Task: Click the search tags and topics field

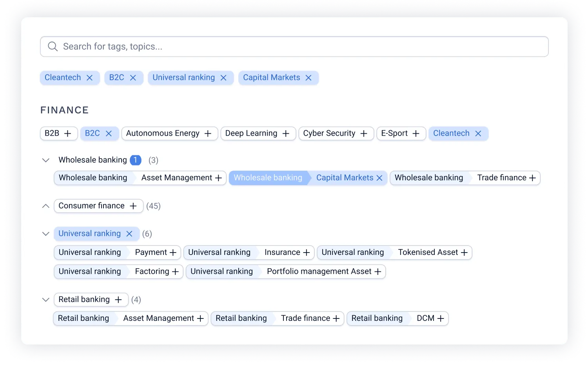Action: pos(294,47)
